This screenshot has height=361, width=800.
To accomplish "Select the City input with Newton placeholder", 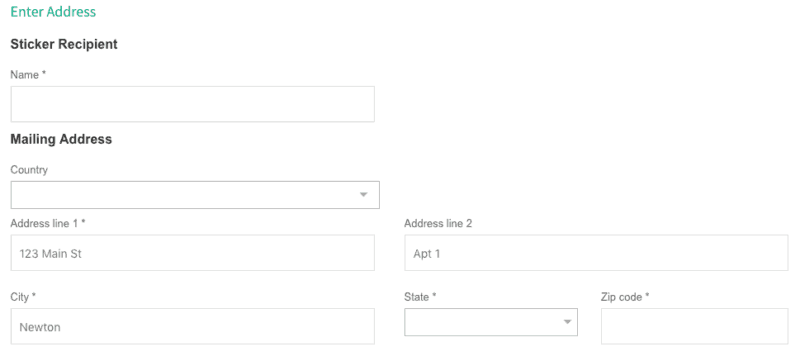I will [192, 326].
